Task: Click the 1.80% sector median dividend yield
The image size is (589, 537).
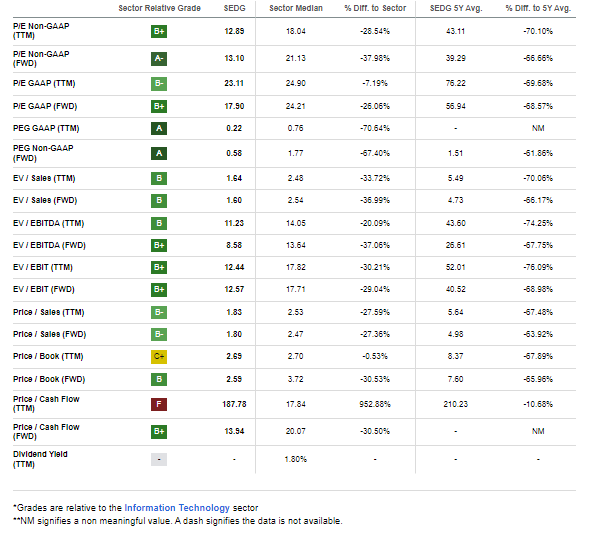Action: point(296,459)
